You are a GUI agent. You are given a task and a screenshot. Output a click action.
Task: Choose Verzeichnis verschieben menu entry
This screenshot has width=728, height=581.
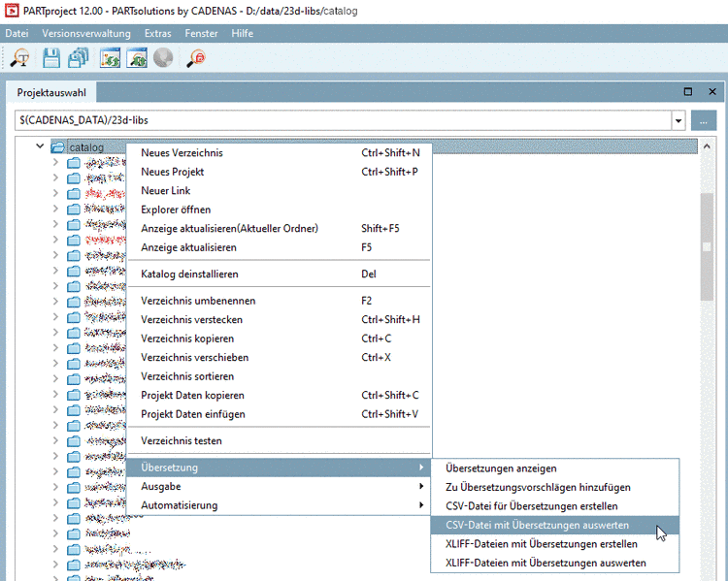(x=279, y=357)
